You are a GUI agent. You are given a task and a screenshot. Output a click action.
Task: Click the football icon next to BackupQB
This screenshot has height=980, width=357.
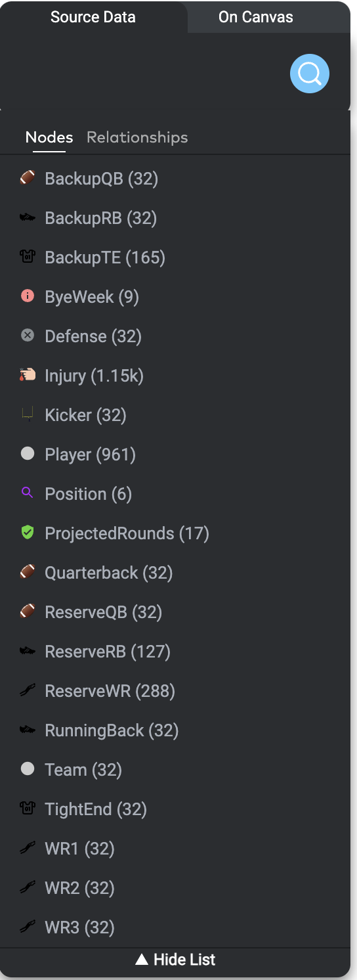coord(28,178)
